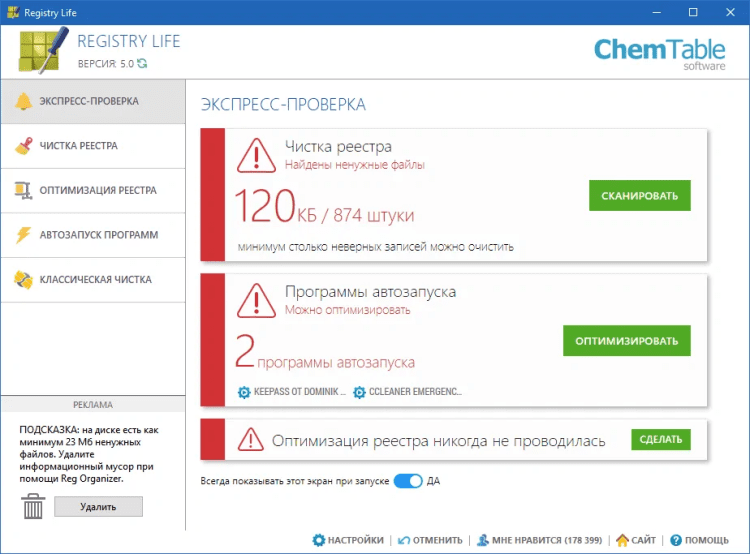Click the green Сделать button

click(x=661, y=439)
